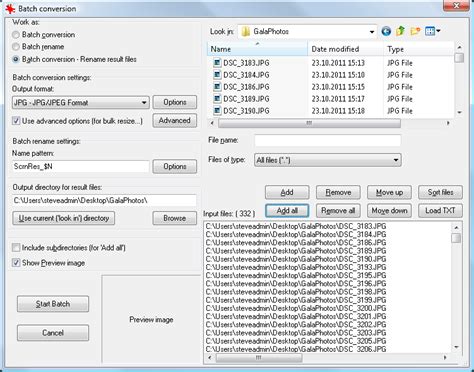This screenshot has width=474, height=372.
Task: Click the Move up button
Action: [389, 192]
